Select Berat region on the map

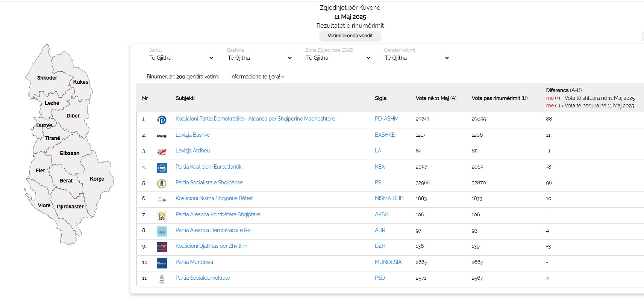tap(66, 181)
